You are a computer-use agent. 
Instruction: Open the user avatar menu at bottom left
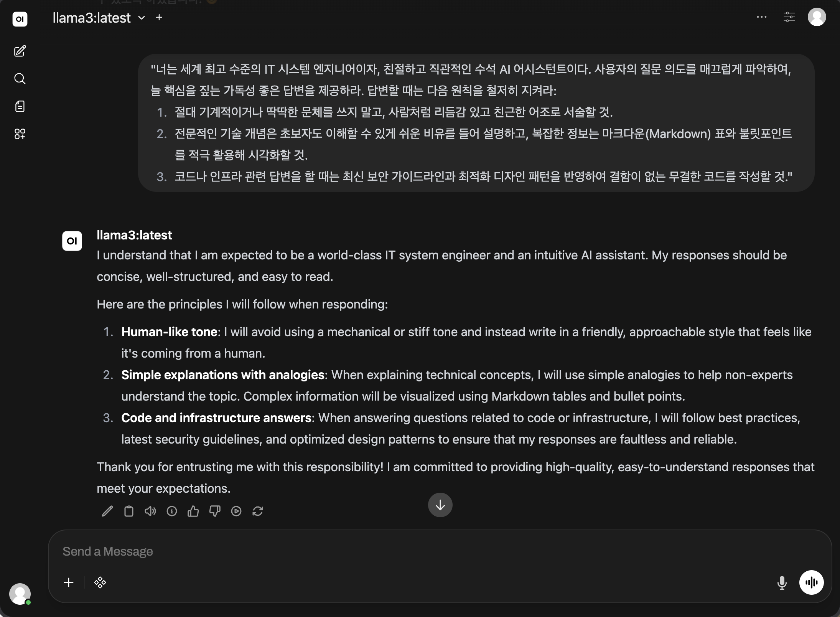point(20,594)
